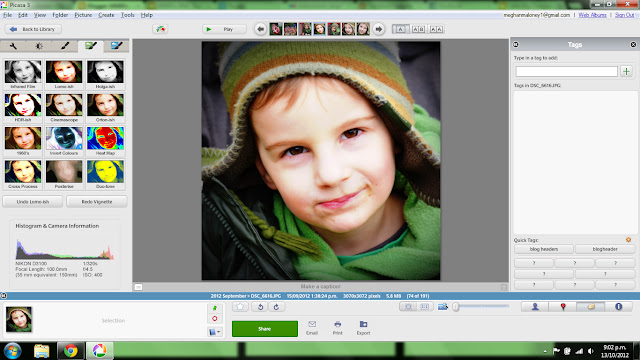Open the People panel icon

535,307
